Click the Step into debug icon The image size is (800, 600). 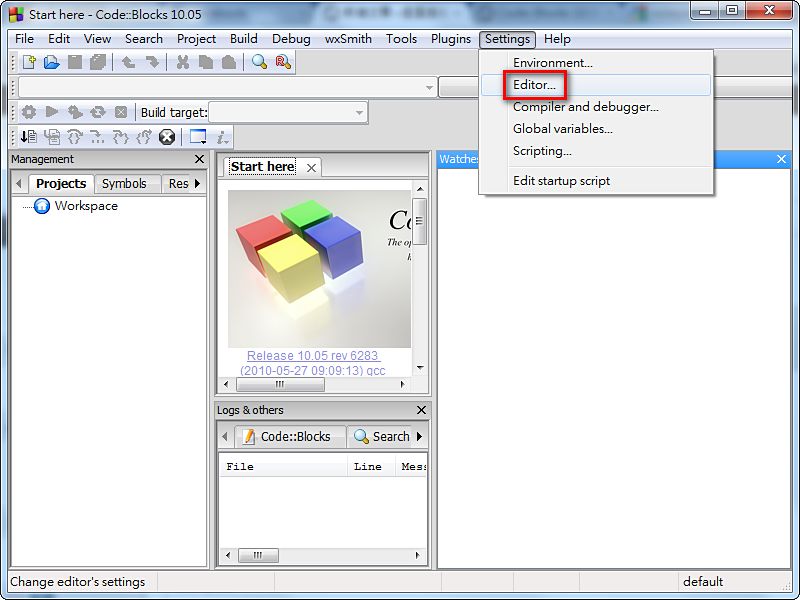120,137
